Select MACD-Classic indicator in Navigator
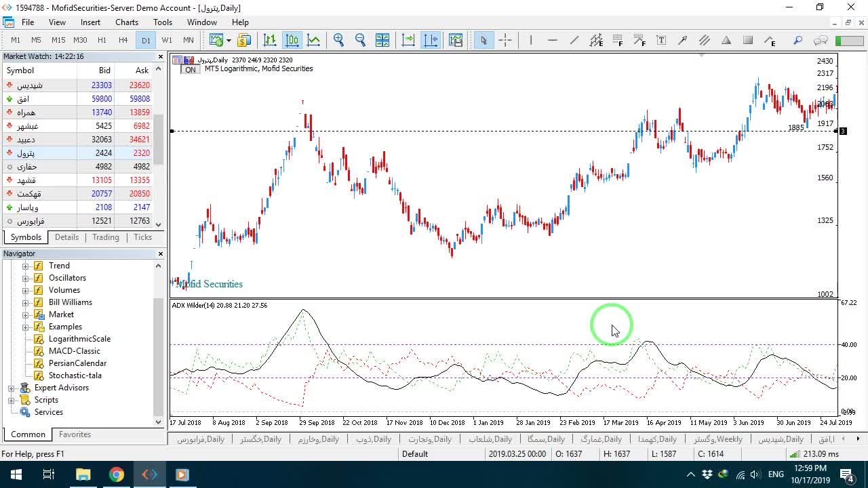This screenshot has width=868, height=488. pyautogui.click(x=74, y=351)
